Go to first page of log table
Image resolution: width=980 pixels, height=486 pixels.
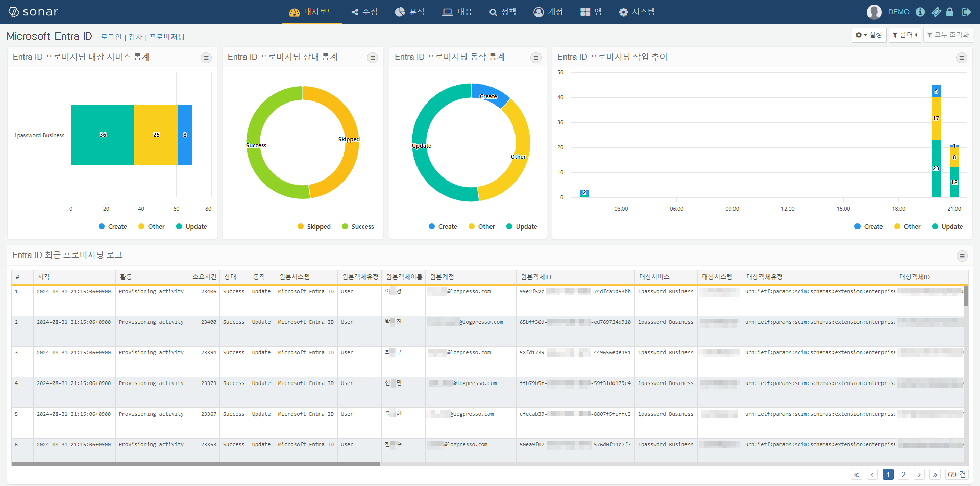point(856,475)
